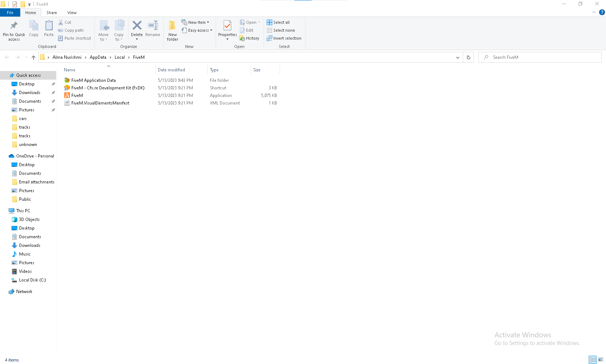This screenshot has height=364, width=606.
Task: Click Select none
Action: (281, 30)
